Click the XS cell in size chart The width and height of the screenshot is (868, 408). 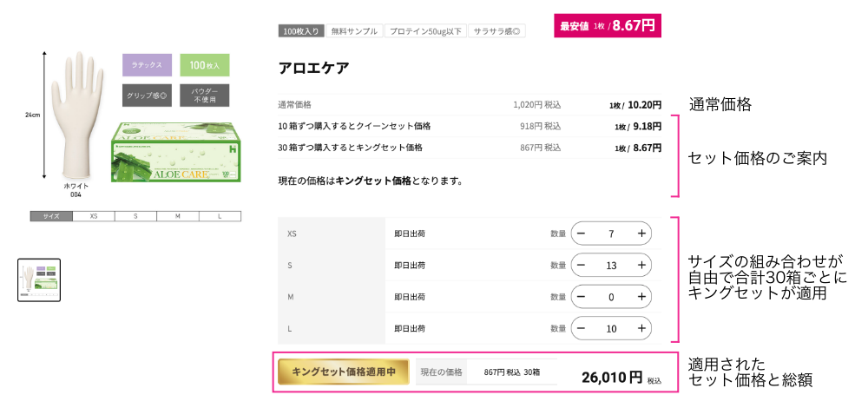94,216
